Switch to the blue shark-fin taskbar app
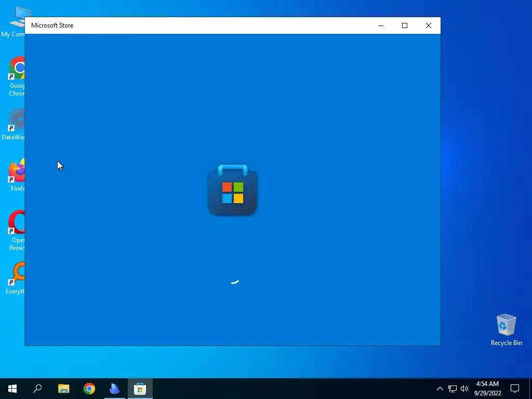The image size is (532, 399). coord(115,389)
